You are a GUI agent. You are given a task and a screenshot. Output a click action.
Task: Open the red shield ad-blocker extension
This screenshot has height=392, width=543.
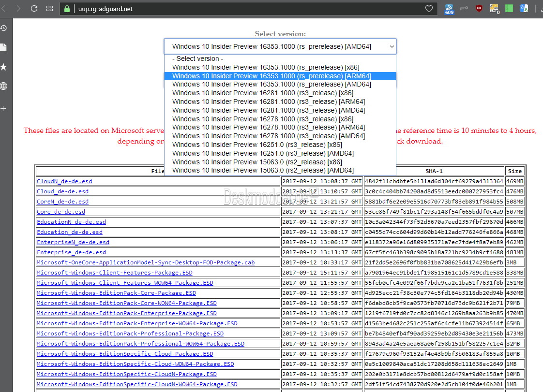(479, 8)
